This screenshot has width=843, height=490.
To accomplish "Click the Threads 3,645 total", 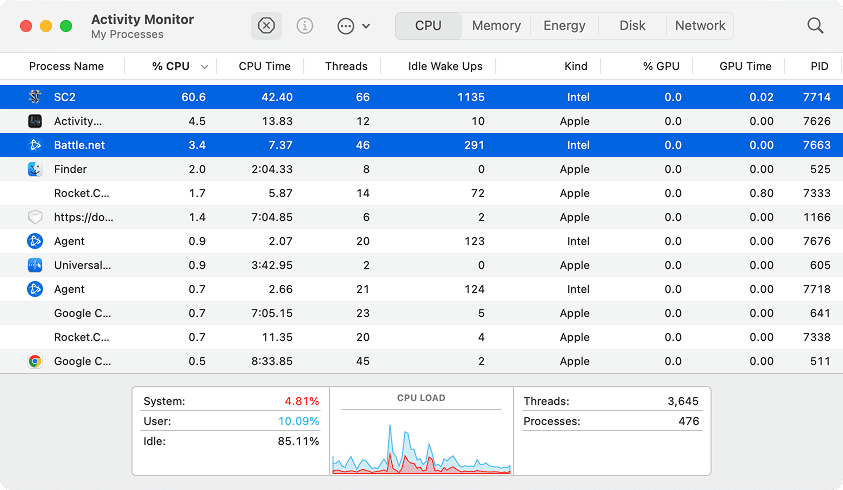I will pyautogui.click(x=683, y=401).
